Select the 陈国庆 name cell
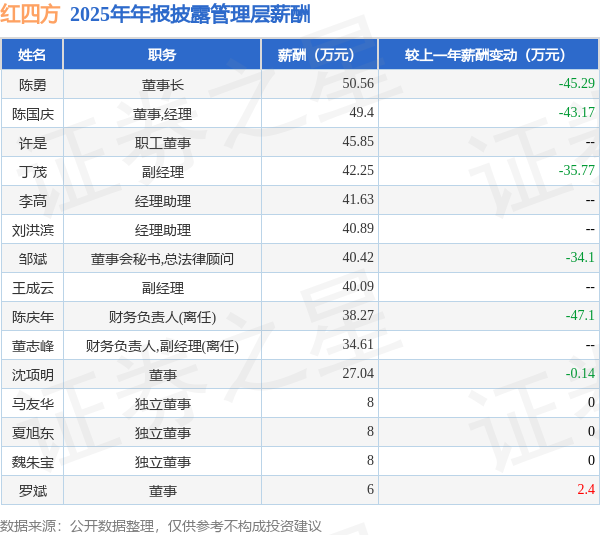The image size is (600, 535). [x=33, y=114]
